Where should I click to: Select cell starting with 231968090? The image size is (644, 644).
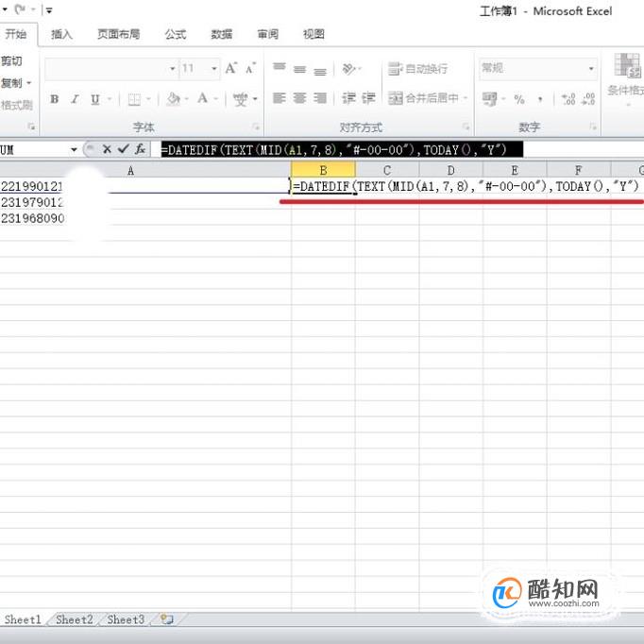click(x=145, y=218)
